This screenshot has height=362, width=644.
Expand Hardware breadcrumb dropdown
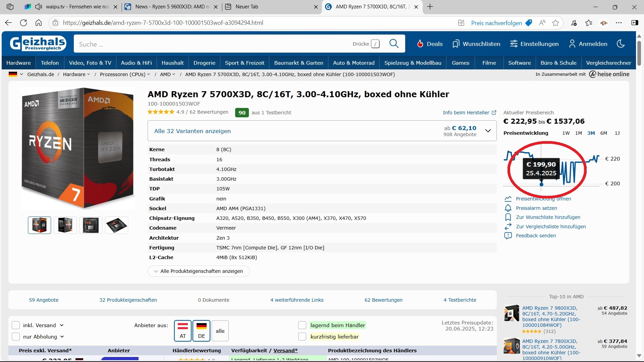pyautogui.click(x=89, y=74)
